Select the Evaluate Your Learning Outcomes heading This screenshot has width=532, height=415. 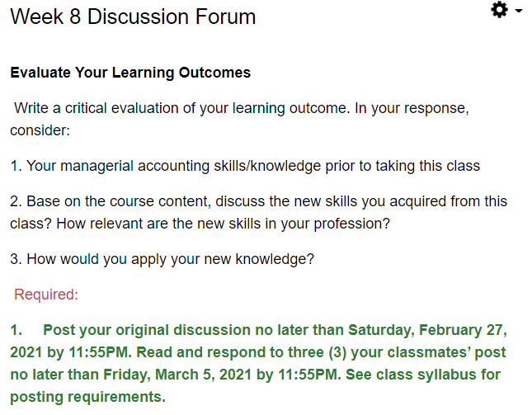(130, 73)
